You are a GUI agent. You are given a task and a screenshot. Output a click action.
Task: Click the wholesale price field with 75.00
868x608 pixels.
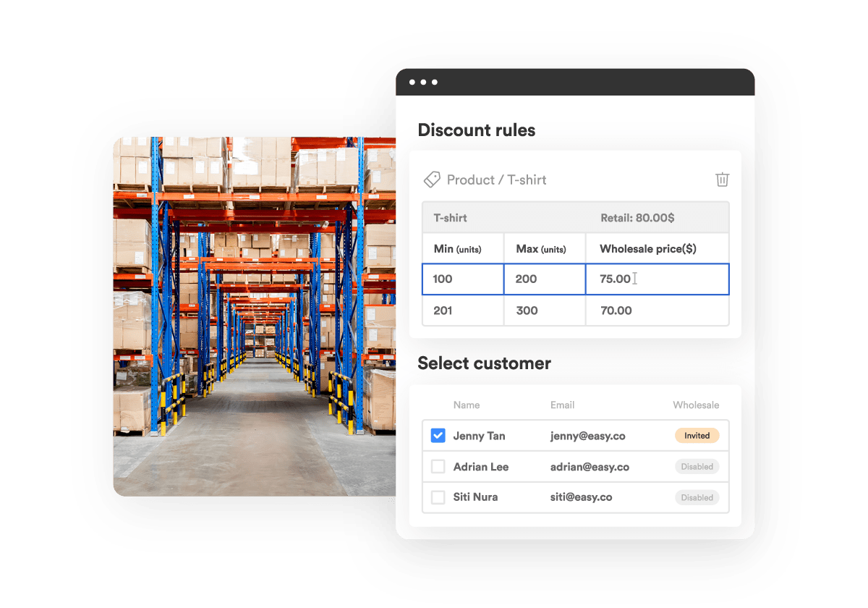[658, 279]
